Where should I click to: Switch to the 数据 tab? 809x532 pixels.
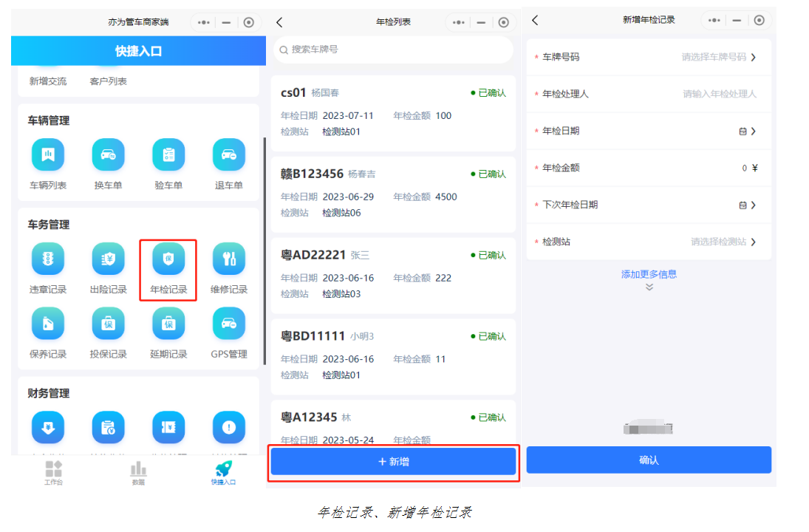(x=138, y=472)
